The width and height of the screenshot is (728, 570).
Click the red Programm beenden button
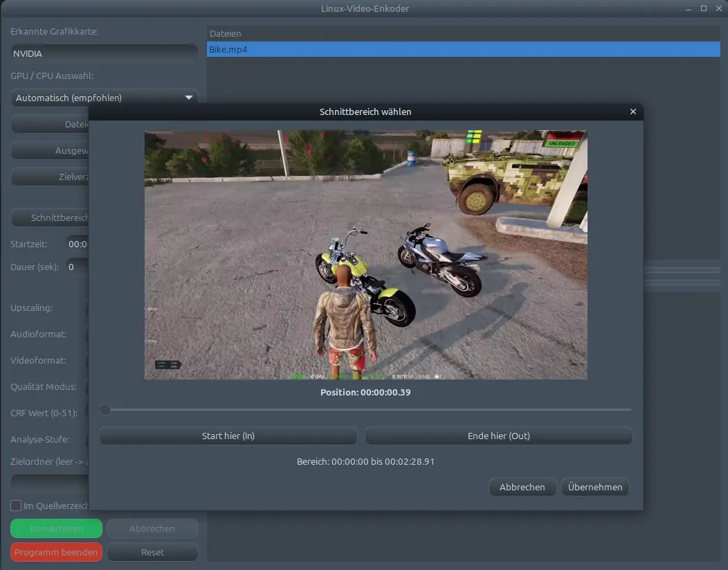[56, 553]
